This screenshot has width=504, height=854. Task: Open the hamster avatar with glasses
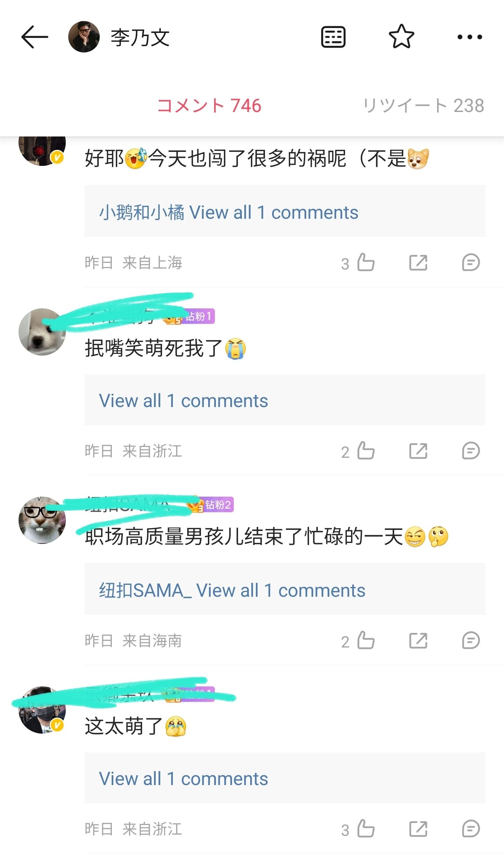42,520
